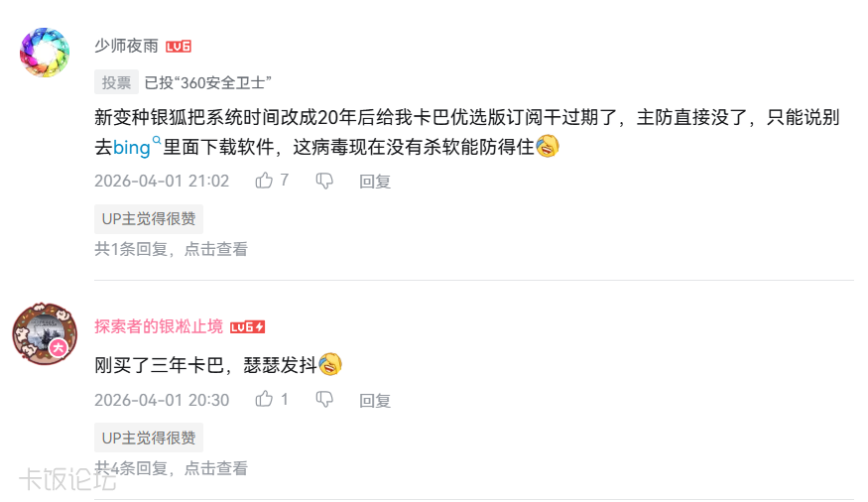Click the username 探索者的银淞止境
This screenshot has height=502, width=868.
pyautogui.click(x=159, y=326)
